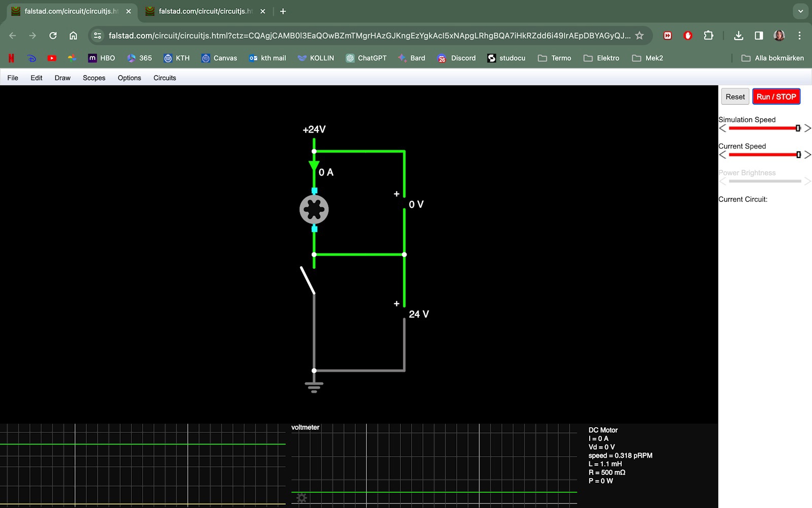Click the Reset button
This screenshot has width=812, height=508.
735,97
